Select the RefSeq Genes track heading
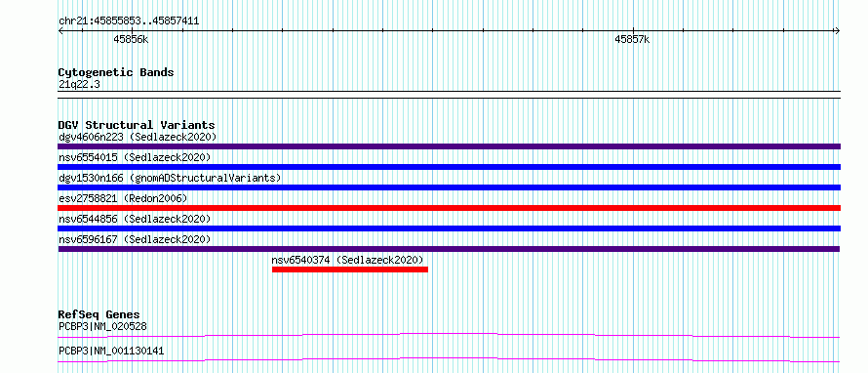 click(99, 314)
